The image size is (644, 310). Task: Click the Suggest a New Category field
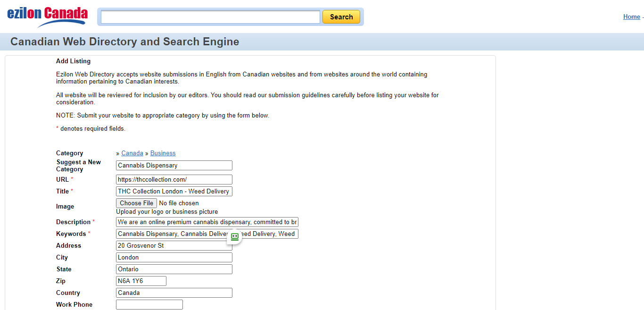(x=174, y=166)
